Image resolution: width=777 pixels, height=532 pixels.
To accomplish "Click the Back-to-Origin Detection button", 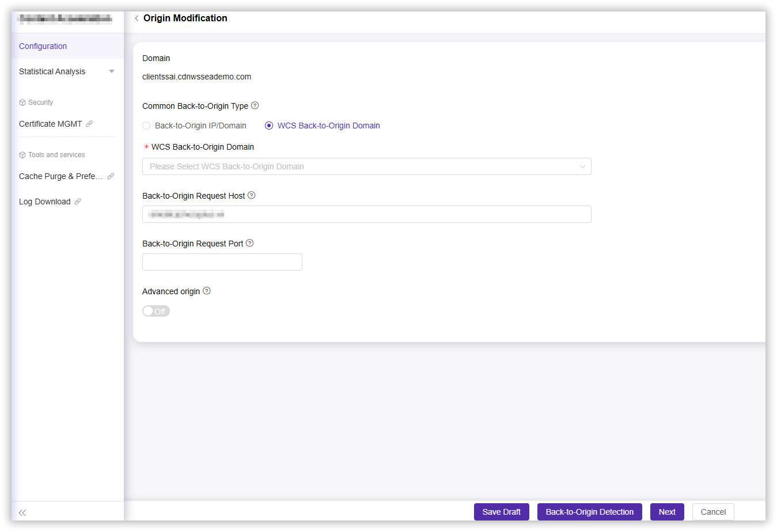I will pos(589,512).
